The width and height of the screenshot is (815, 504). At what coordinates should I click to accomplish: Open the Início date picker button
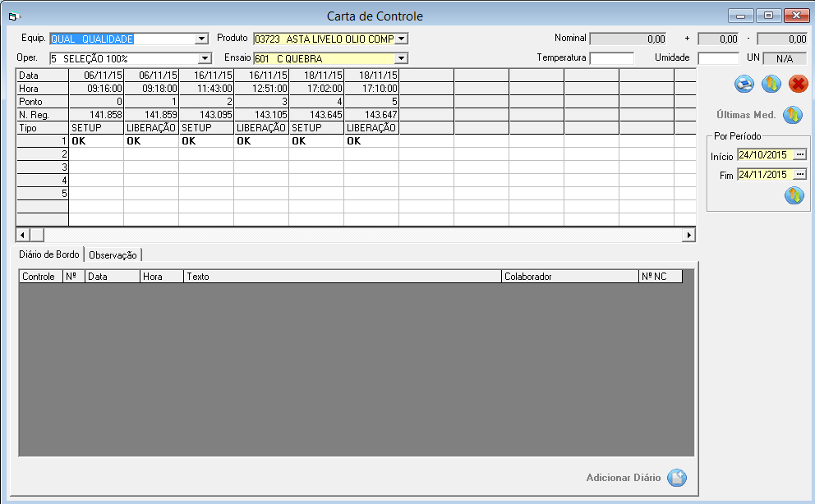pyautogui.click(x=800, y=154)
